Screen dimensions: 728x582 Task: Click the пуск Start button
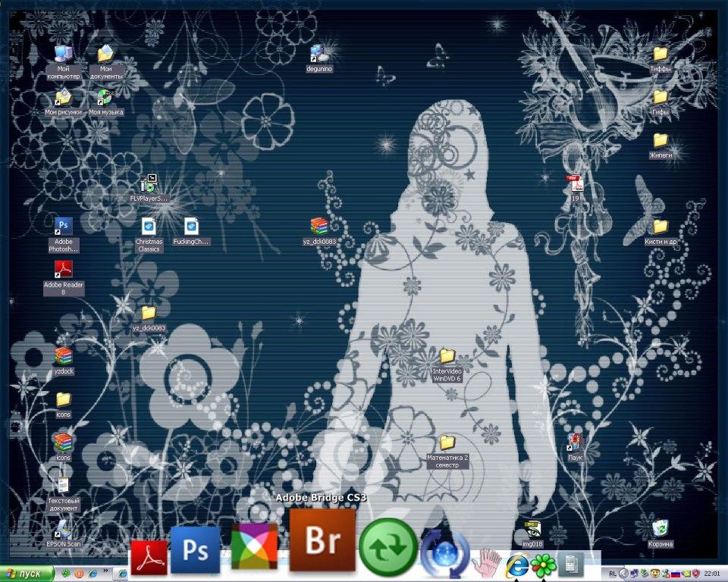[x=27, y=574]
